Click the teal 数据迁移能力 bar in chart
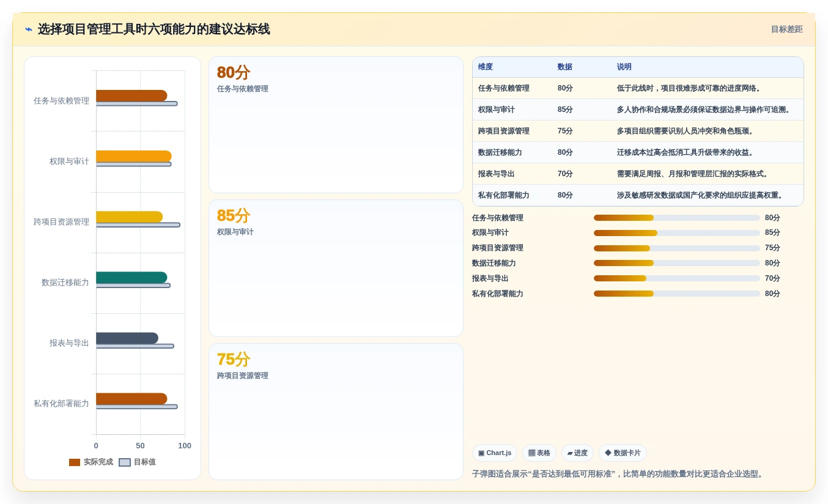This screenshot has width=828, height=504. [131, 278]
